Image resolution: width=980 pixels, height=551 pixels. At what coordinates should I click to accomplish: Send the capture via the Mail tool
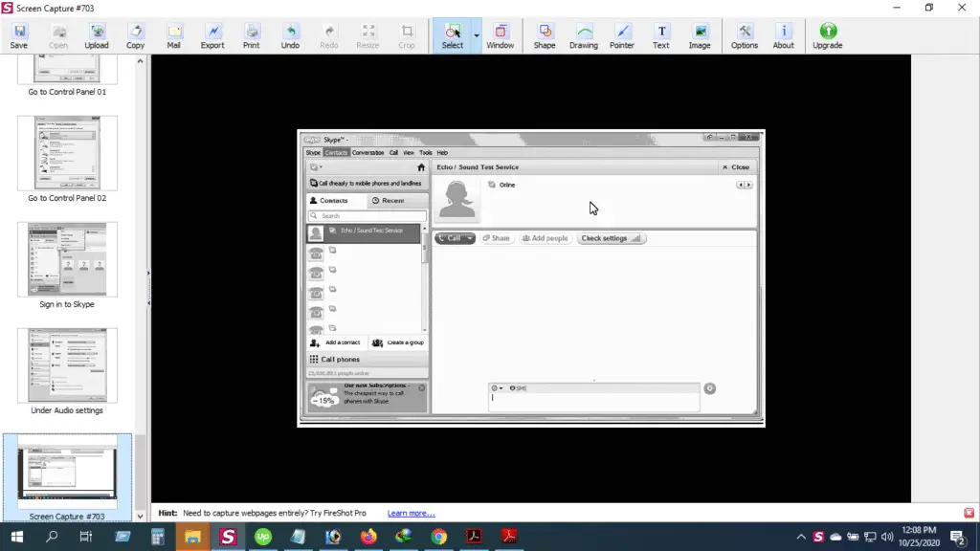click(x=173, y=35)
